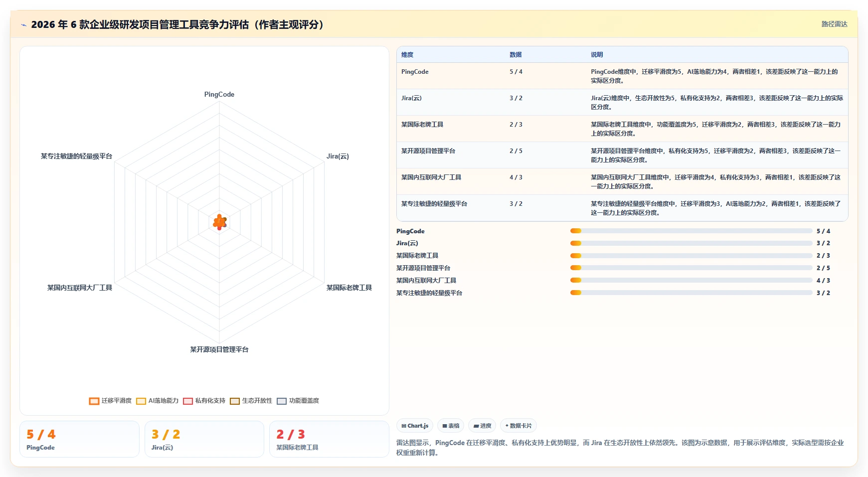Click the 数据卡片 chip
This screenshot has width=868, height=477.
519,426
